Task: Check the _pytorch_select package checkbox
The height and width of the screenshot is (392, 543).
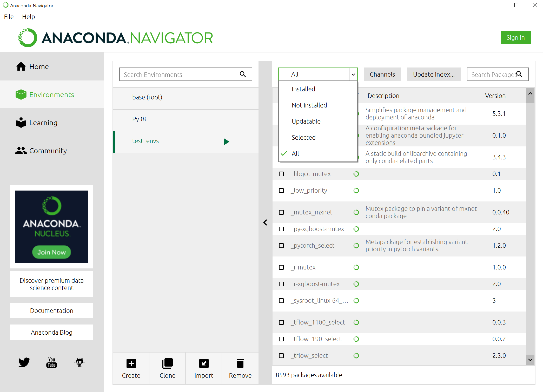Action: point(281,246)
